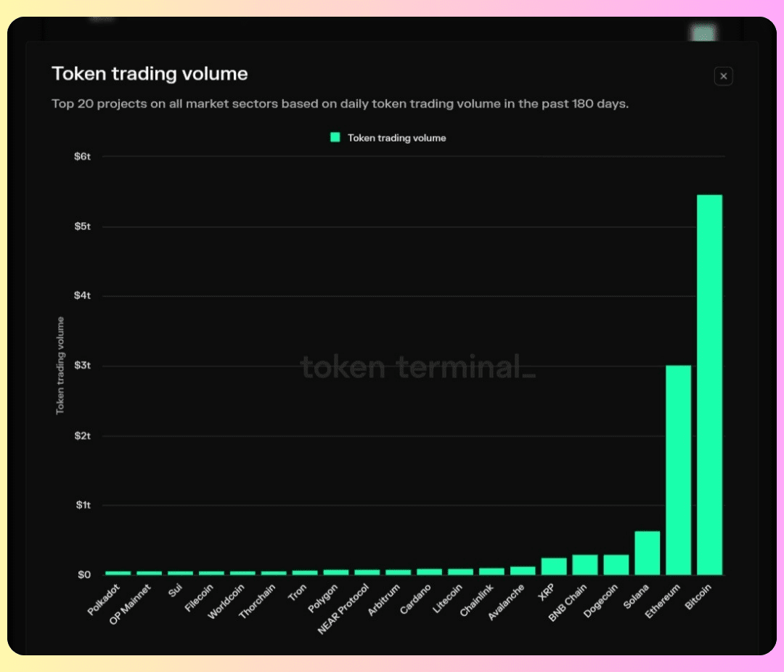Click the Bitcoin bar in the chart
Viewport: 784px width, 672px height.
coord(709,385)
